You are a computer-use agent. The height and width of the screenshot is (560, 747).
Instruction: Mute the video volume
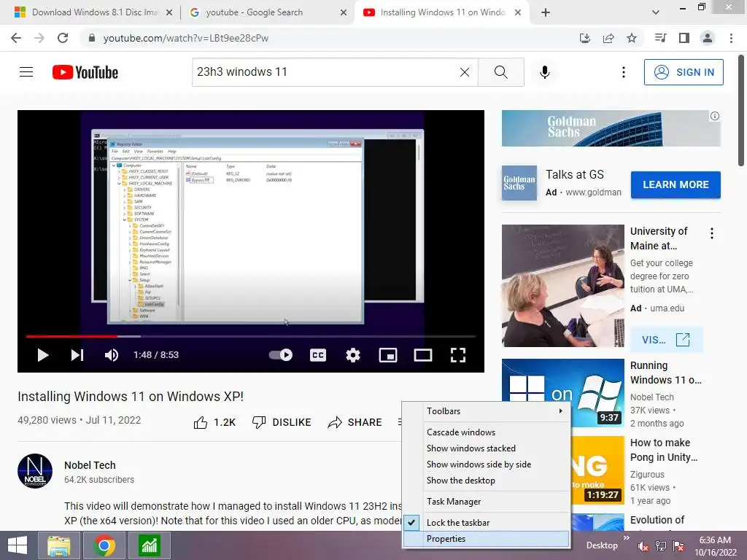112,355
